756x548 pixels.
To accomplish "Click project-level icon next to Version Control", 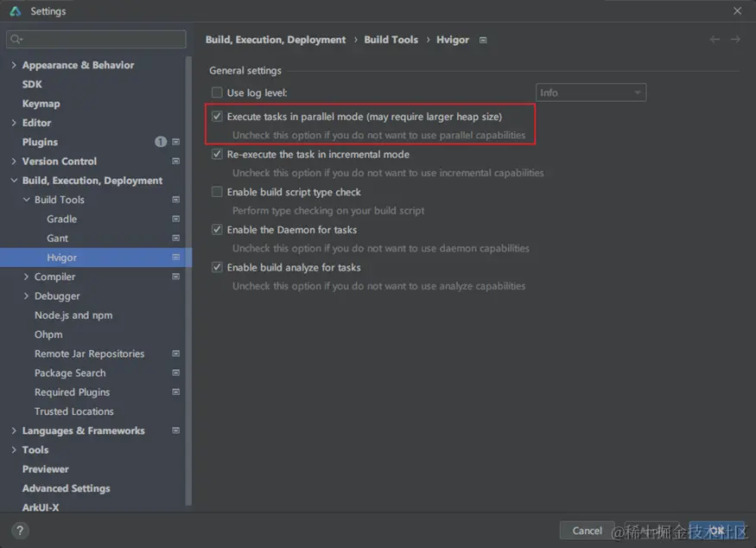I will point(176,161).
